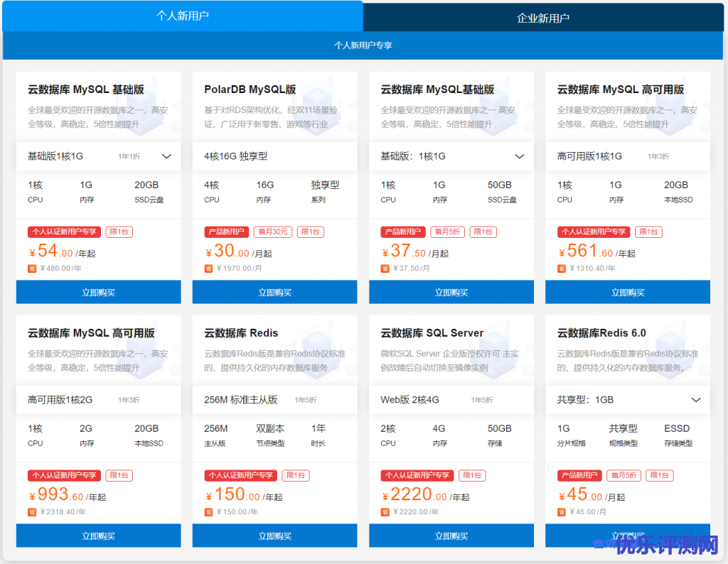Click the orange icon beside ¥486.00/年 original price

coord(31,269)
